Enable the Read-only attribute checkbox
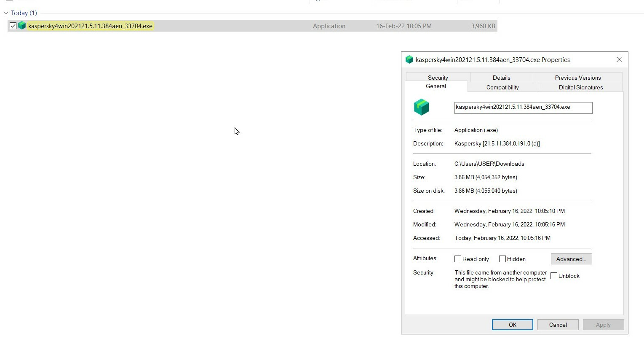Viewport: 644px width, 350px height. tap(458, 259)
